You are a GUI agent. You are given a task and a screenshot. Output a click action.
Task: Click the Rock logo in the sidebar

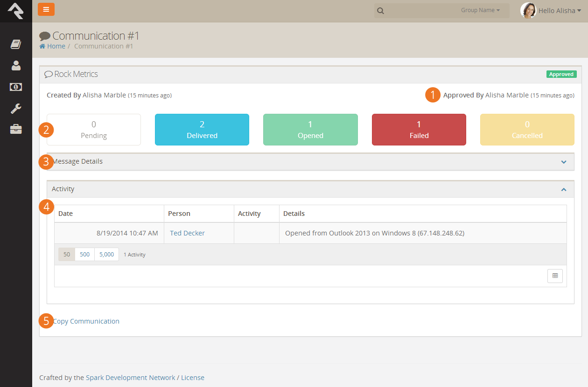pos(16,11)
